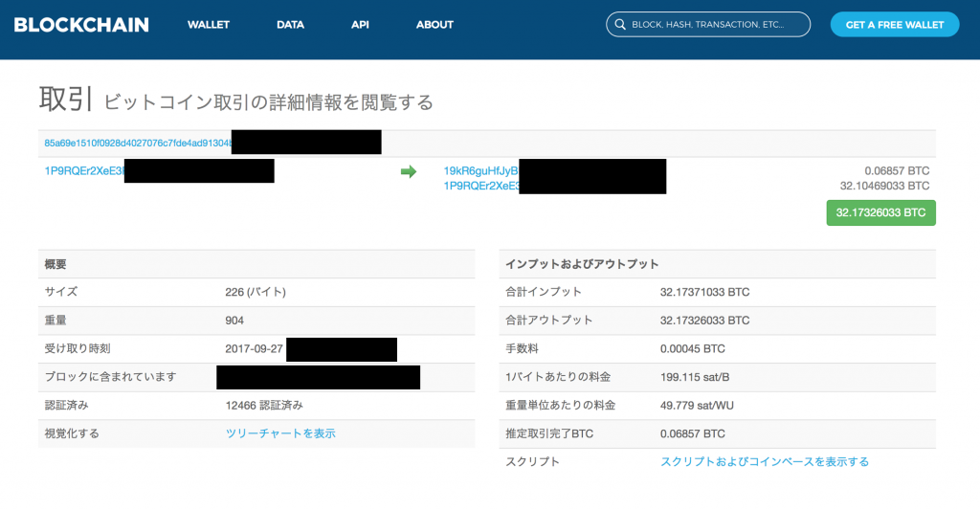Click the green transaction arrow icon

click(409, 171)
